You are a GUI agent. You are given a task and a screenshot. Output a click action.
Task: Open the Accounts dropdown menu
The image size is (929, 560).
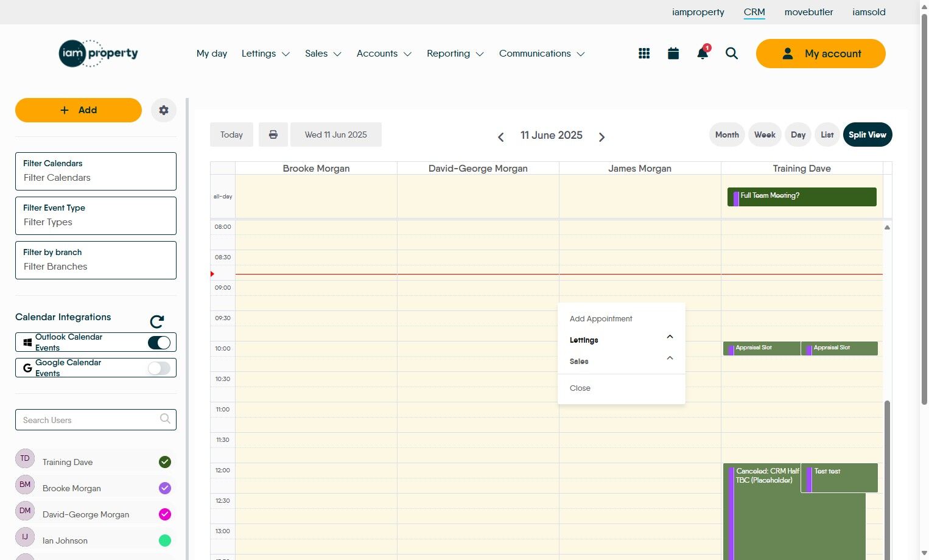tap(384, 54)
